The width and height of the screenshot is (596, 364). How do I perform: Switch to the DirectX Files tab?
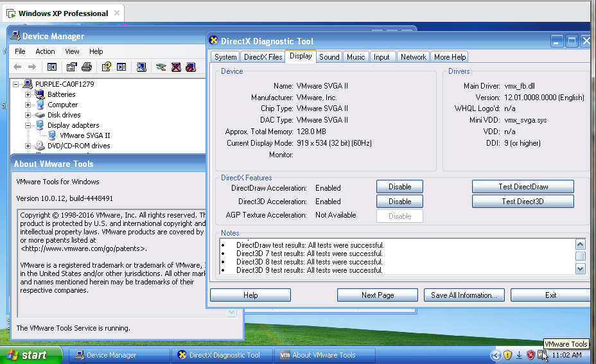[x=263, y=57]
